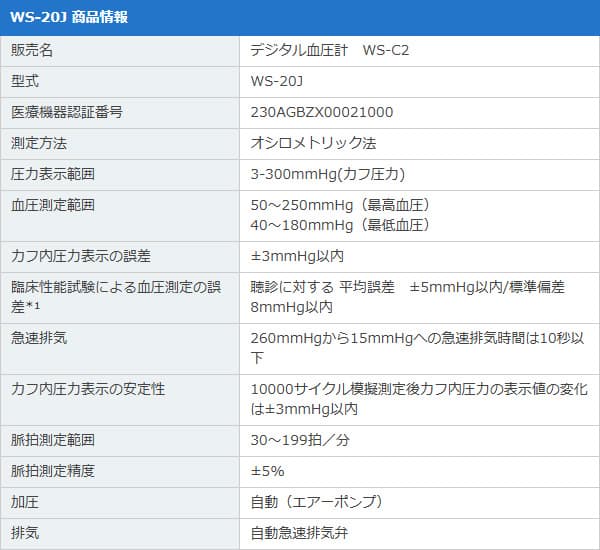This screenshot has height=550, width=600.
Task: Select the WS-20J model value
Action: (x=275, y=81)
